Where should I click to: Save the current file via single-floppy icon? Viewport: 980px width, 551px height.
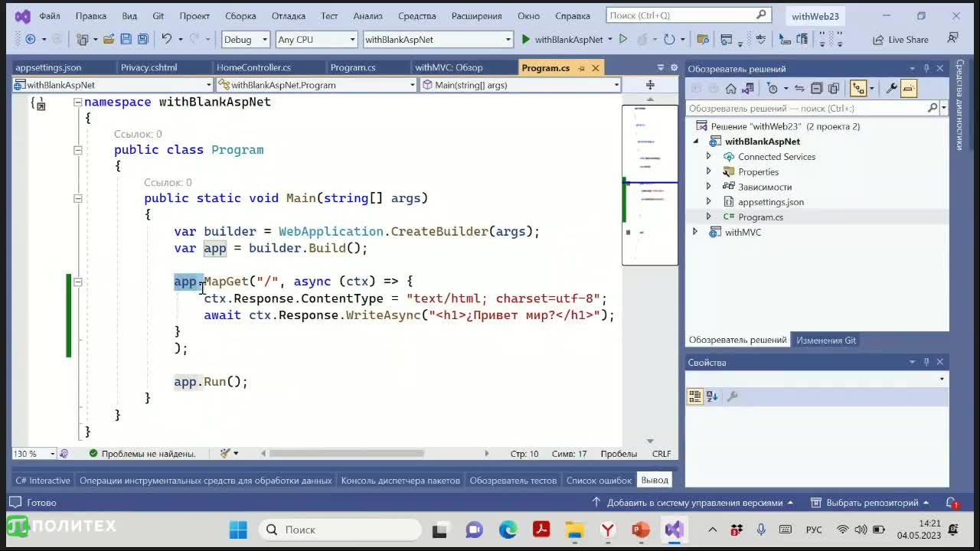(126, 39)
